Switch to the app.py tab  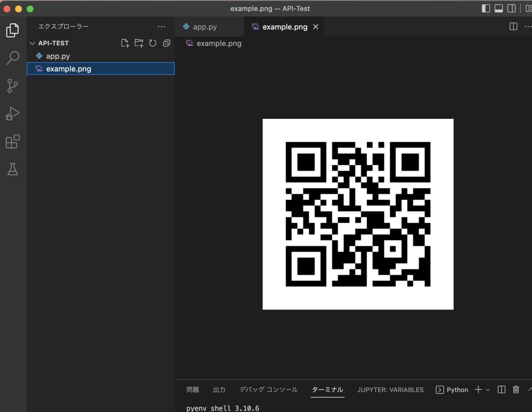[x=205, y=27]
